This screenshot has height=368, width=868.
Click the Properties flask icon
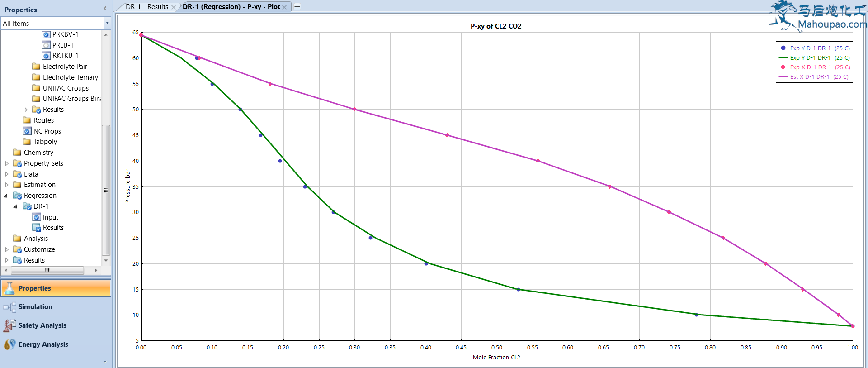pos(9,288)
